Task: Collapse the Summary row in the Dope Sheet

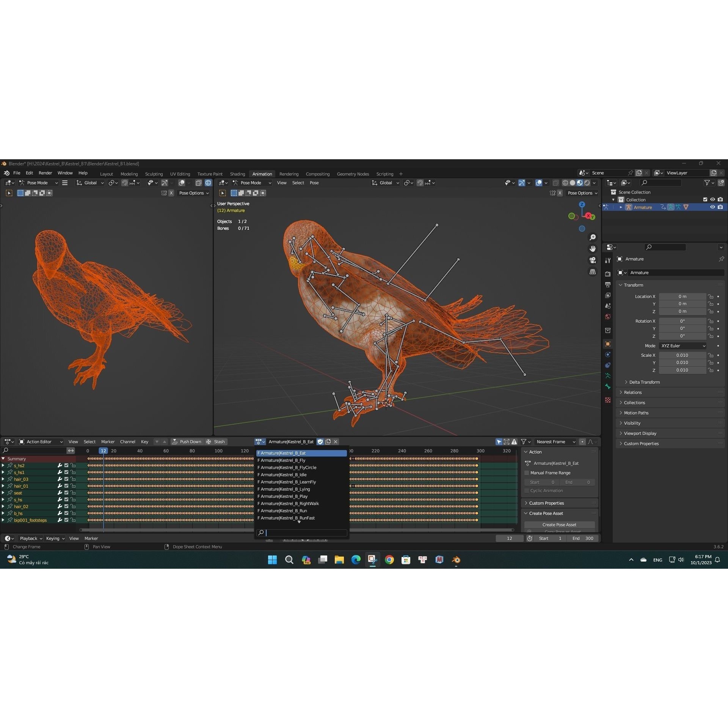Action: (3, 458)
